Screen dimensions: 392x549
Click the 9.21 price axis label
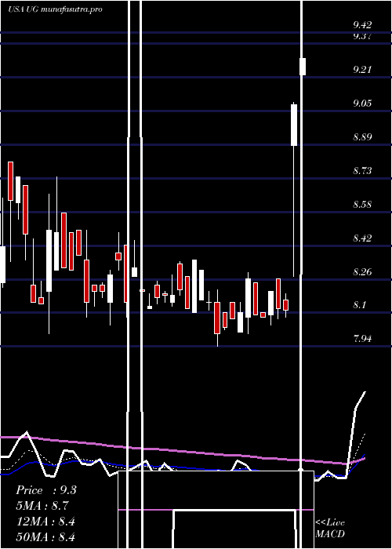click(x=362, y=69)
